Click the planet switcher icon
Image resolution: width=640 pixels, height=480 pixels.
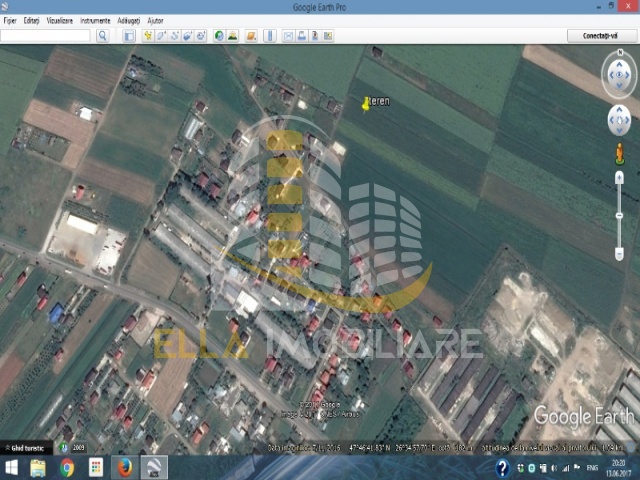pos(251,36)
